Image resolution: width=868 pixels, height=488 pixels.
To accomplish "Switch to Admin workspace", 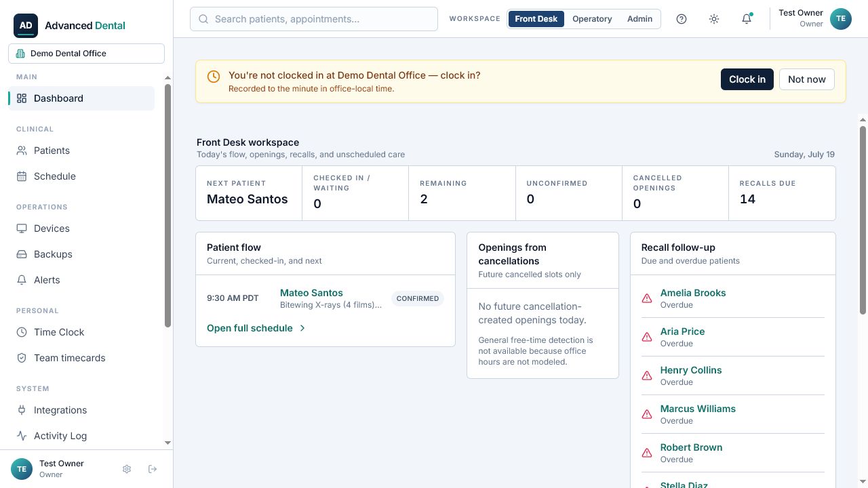I will (639, 19).
